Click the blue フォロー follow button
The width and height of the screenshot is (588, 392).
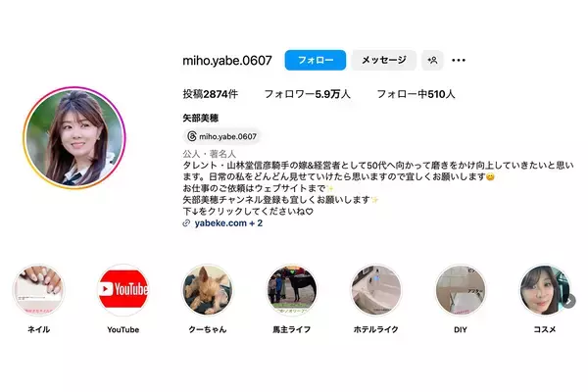coord(315,60)
